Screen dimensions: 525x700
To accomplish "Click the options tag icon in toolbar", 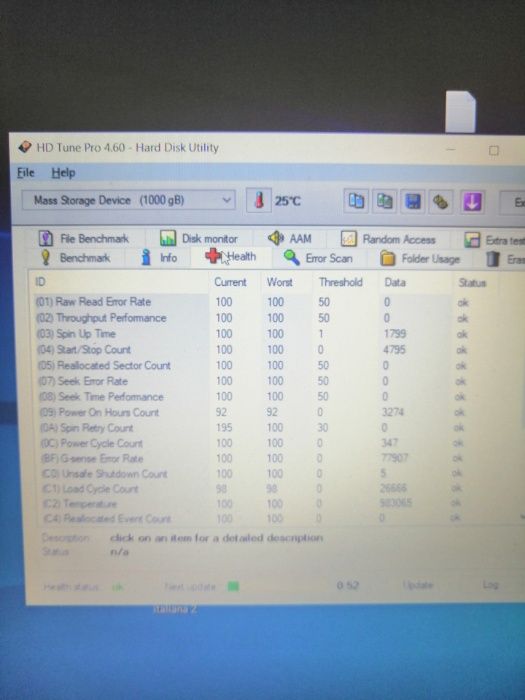I will tap(441, 202).
